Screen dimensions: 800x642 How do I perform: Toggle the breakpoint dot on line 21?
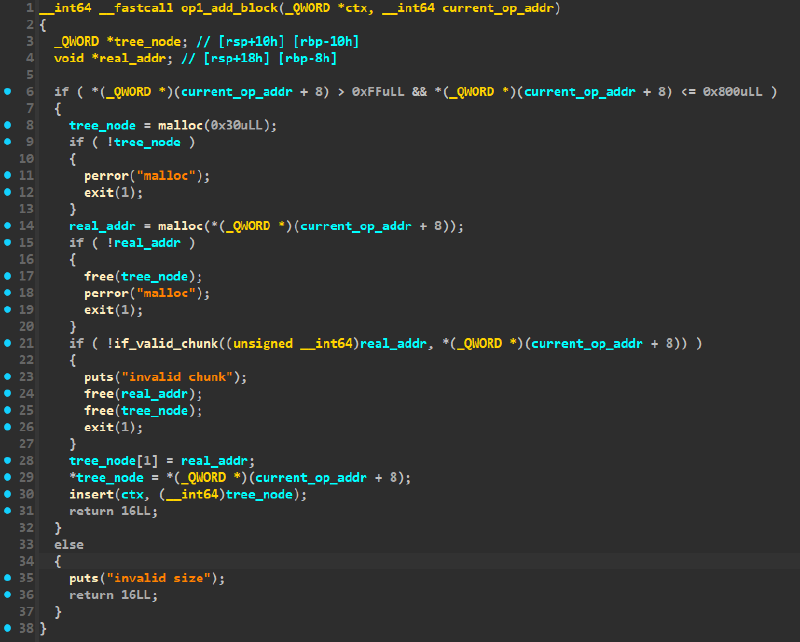[8, 343]
